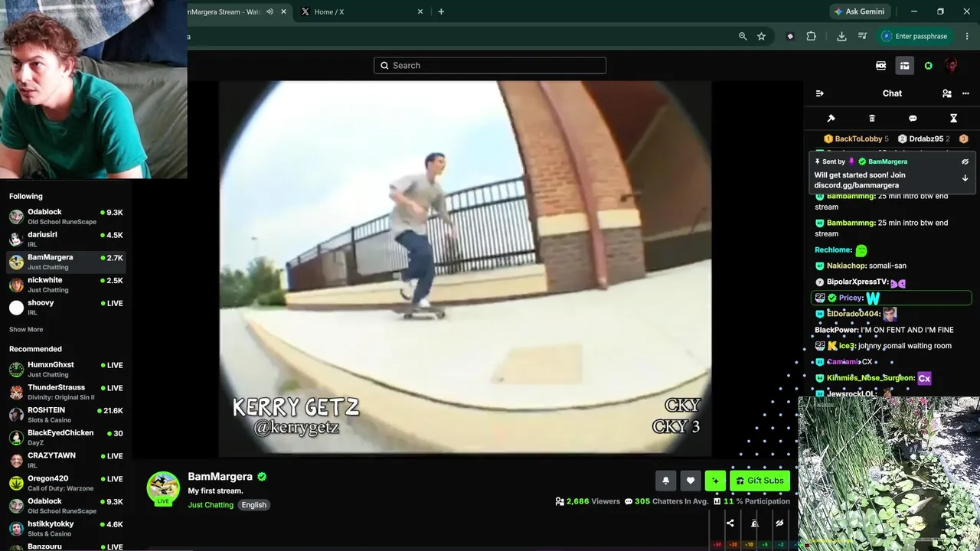Click the green Kick logo icon in header
This screenshot has width=980, height=551.
click(x=929, y=66)
